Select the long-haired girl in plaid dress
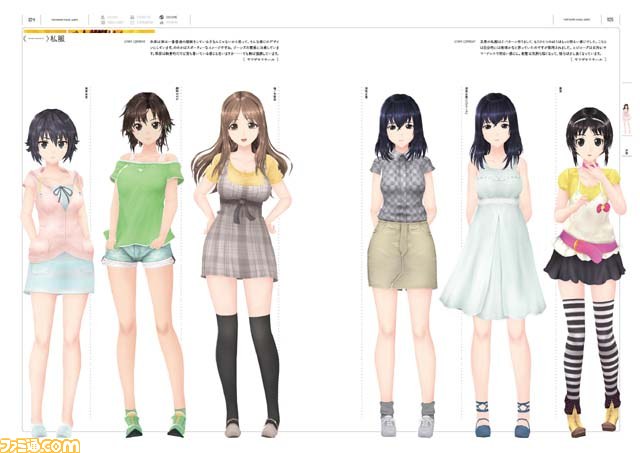This screenshot has height=453, width=640. point(242,264)
